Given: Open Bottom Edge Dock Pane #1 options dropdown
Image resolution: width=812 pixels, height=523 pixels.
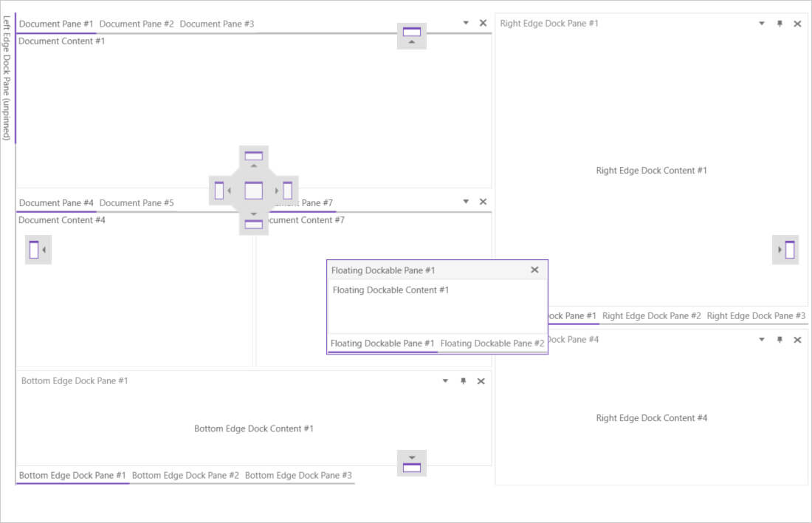Looking at the screenshot, I should 445,381.
